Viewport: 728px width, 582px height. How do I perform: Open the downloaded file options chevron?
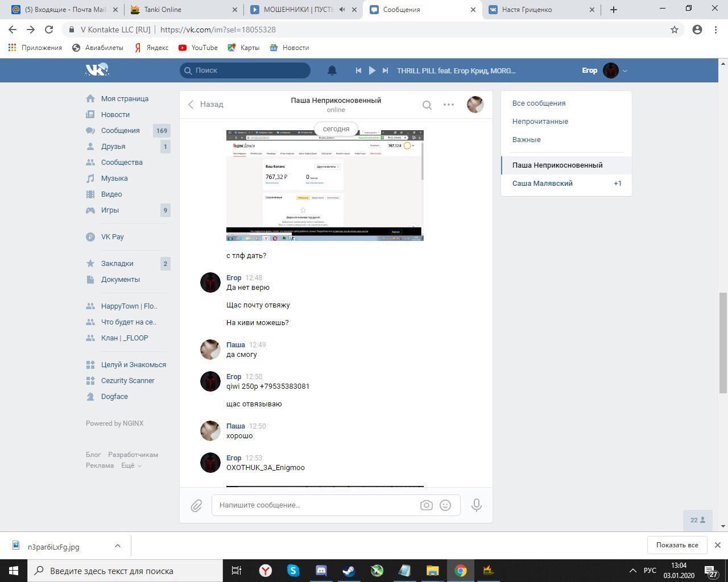[x=118, y=546]
